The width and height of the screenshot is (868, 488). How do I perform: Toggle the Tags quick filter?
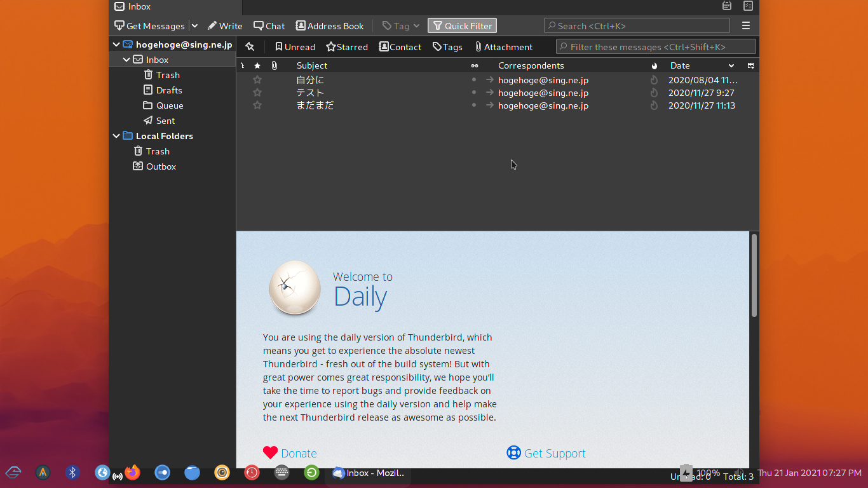pos(447,47)
